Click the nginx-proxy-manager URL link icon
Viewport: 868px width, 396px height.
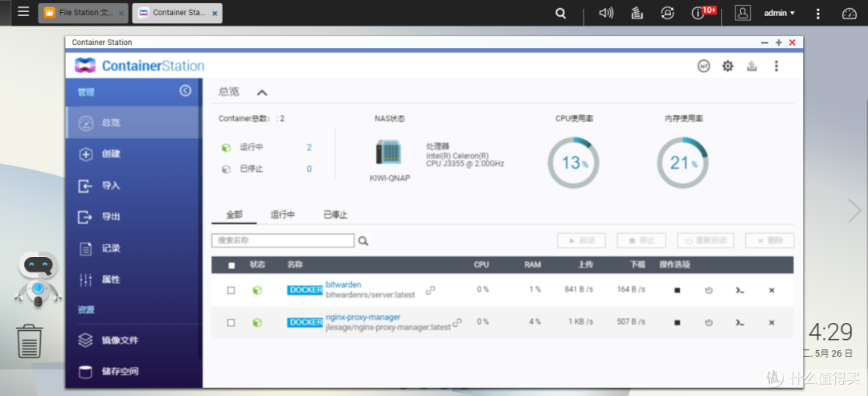click(457, 322)
